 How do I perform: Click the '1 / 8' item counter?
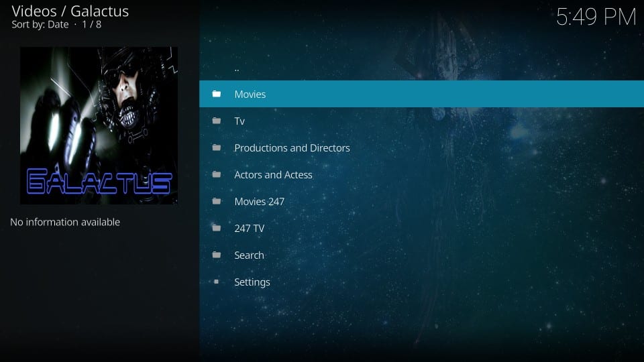click(x=92, y=25)
